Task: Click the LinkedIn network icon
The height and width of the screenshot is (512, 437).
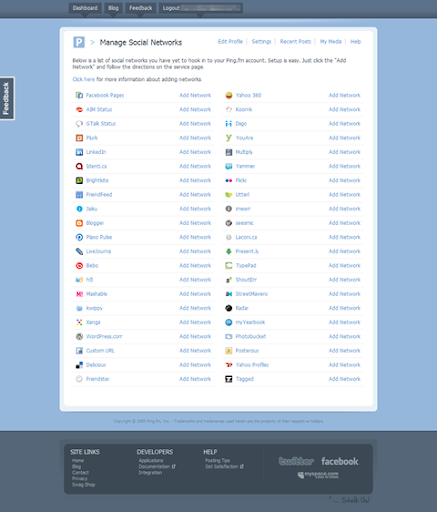Action: [79, 152]
